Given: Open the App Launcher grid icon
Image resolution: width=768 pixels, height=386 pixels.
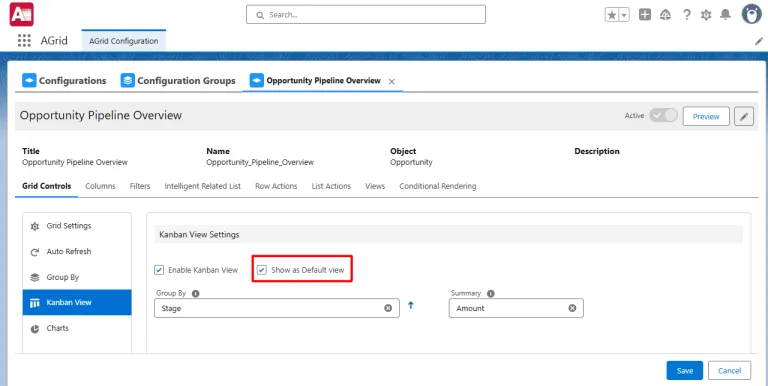Looking at the screenshot, I should 24,41.
